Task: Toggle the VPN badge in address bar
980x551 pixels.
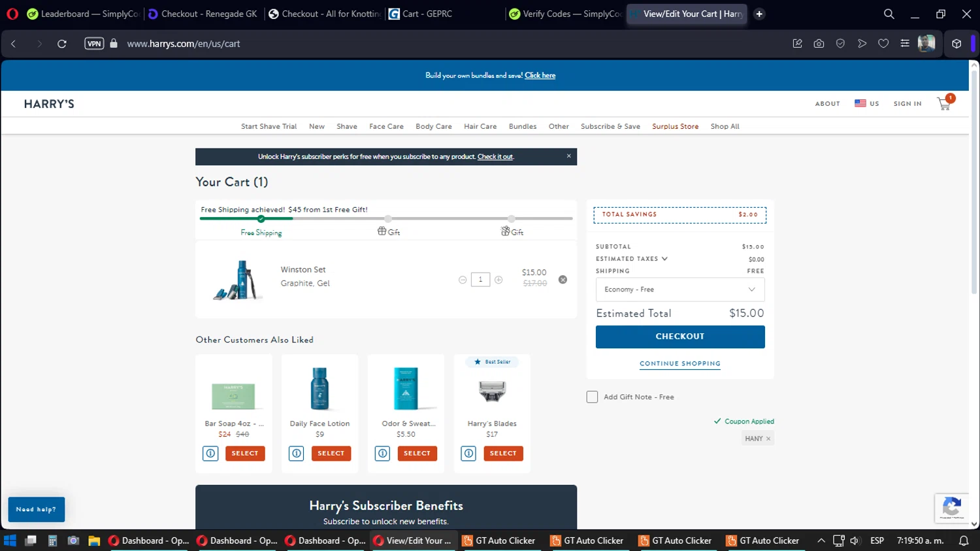Action: coord(94,44)
